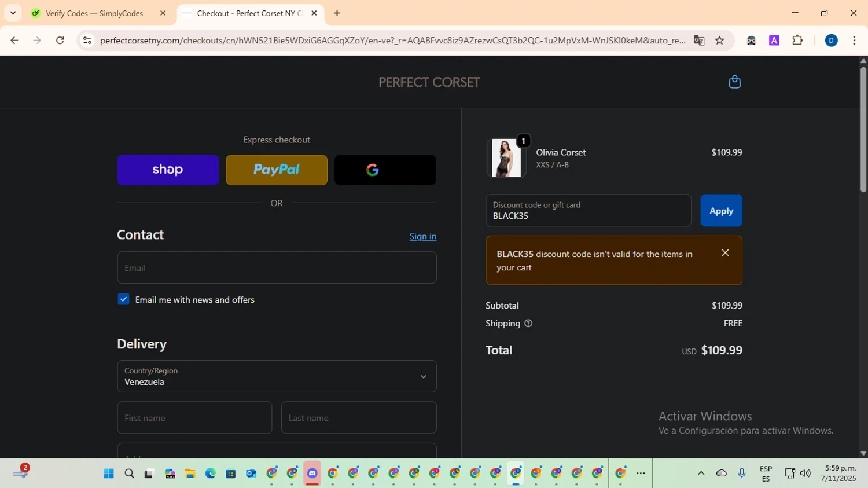Click the First name field
The image size is (868, 488).
[x=194, y=417]
